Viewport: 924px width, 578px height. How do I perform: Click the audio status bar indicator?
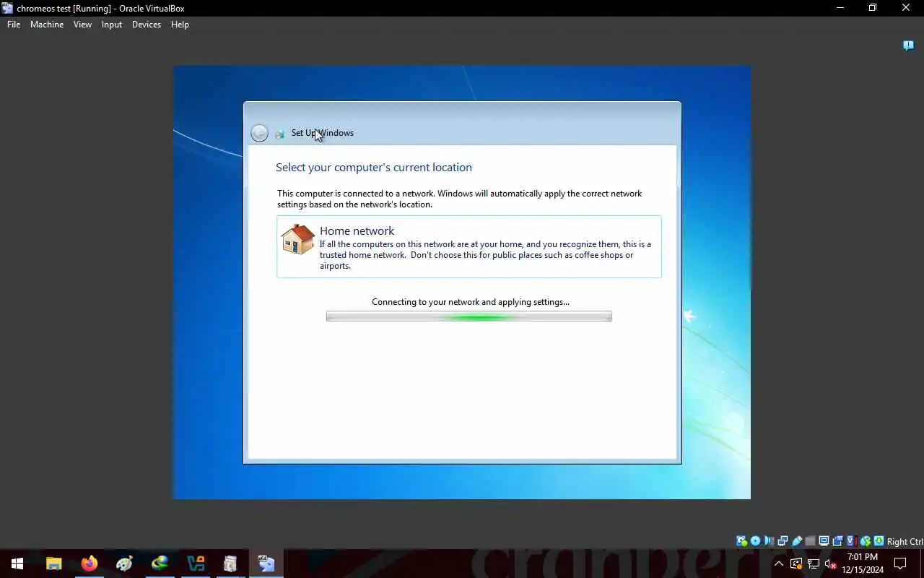(769, 541)
